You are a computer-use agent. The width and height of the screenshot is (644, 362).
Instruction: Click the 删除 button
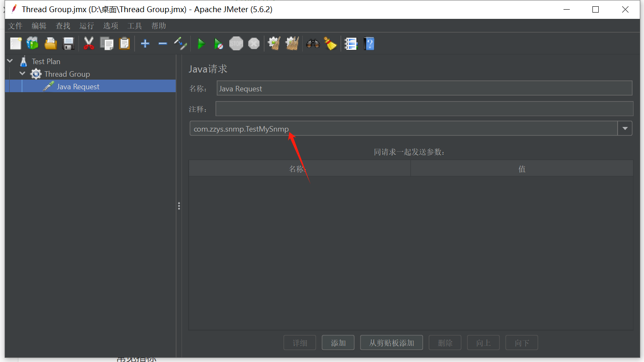445,343
